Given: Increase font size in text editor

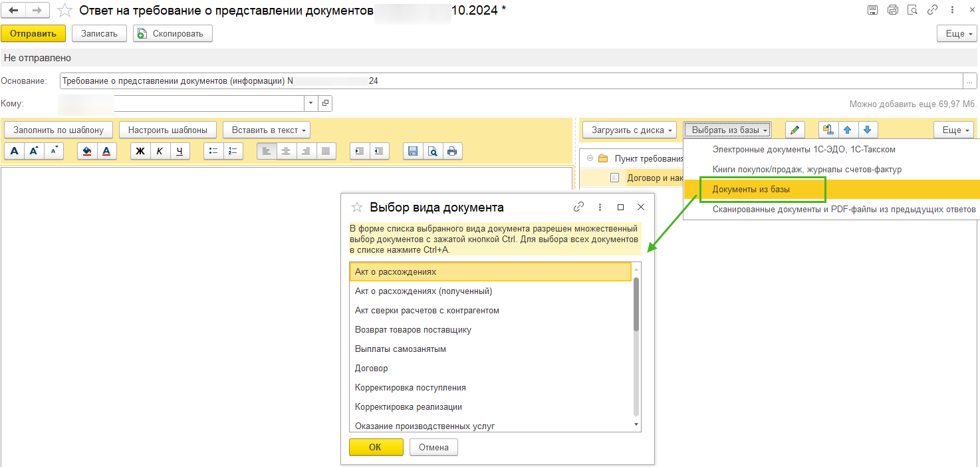Looking at the screenshot, I should pyautogui.click(x=34, y=151).
